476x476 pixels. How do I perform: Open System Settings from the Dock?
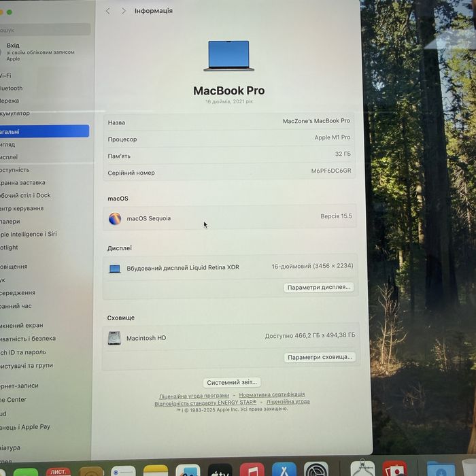(316, 469)
